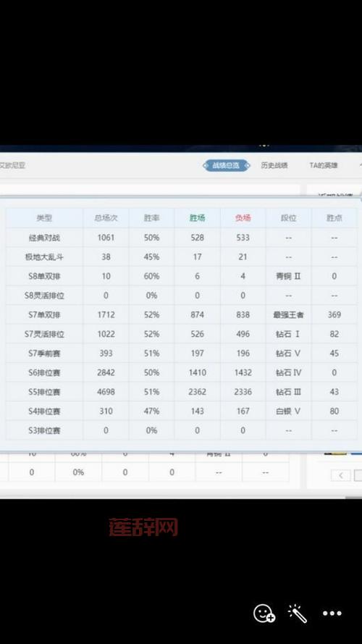Click the 类型 column header

coord(44,218)
